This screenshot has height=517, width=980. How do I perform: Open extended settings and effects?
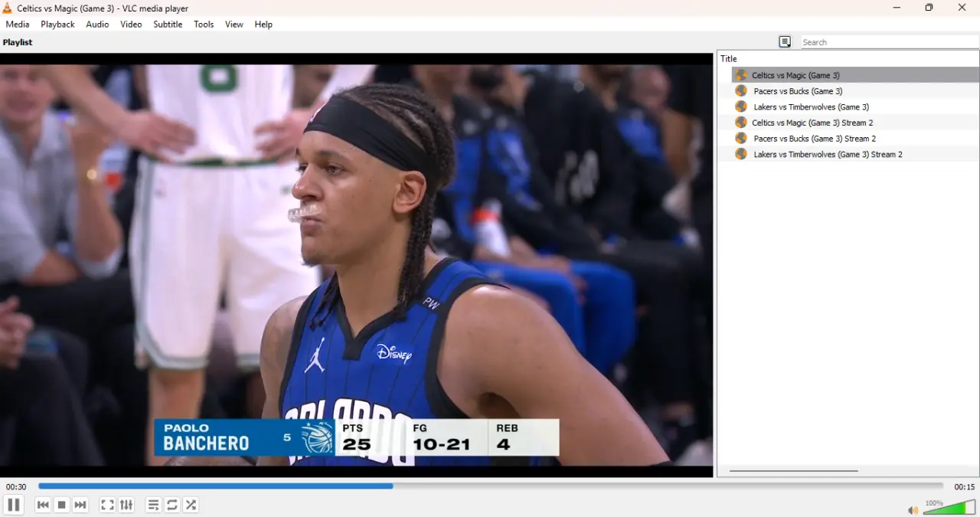point(126,505)
